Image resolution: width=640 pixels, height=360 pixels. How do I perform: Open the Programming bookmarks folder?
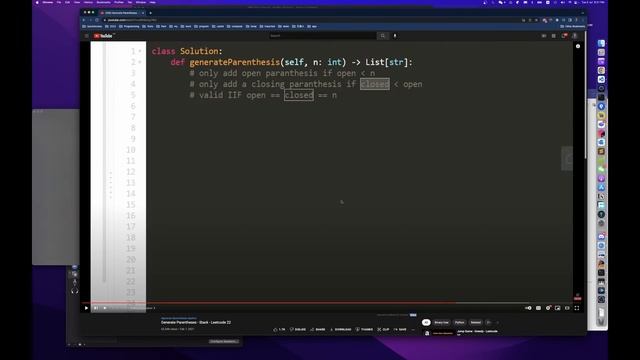(x=129, y=26)
